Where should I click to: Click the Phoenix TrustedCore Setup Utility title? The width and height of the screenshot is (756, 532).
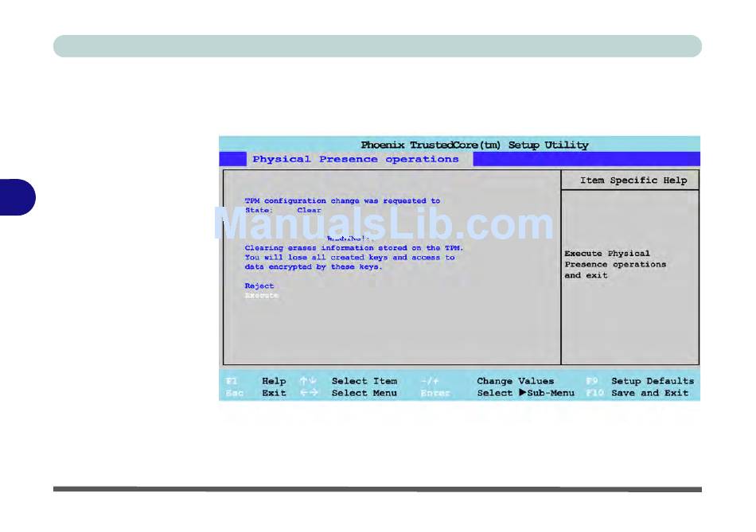(474, 145)
